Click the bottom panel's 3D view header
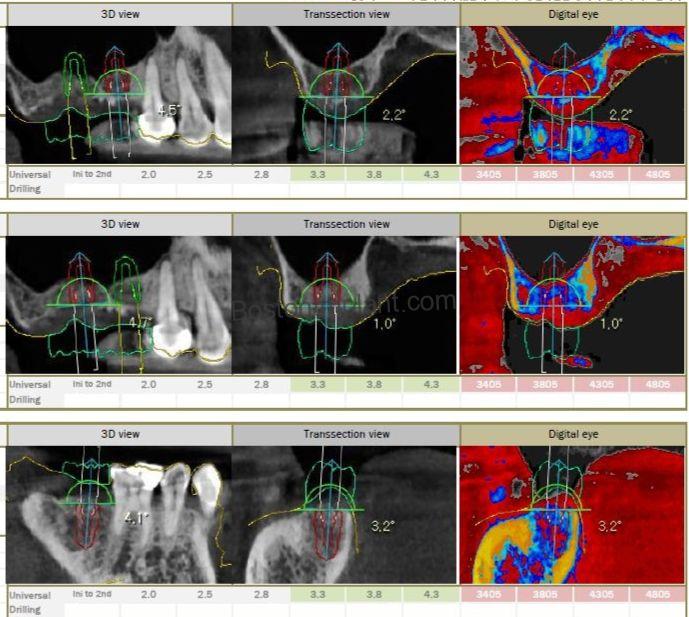Screen dimensions: 689x617 [119, 434]
